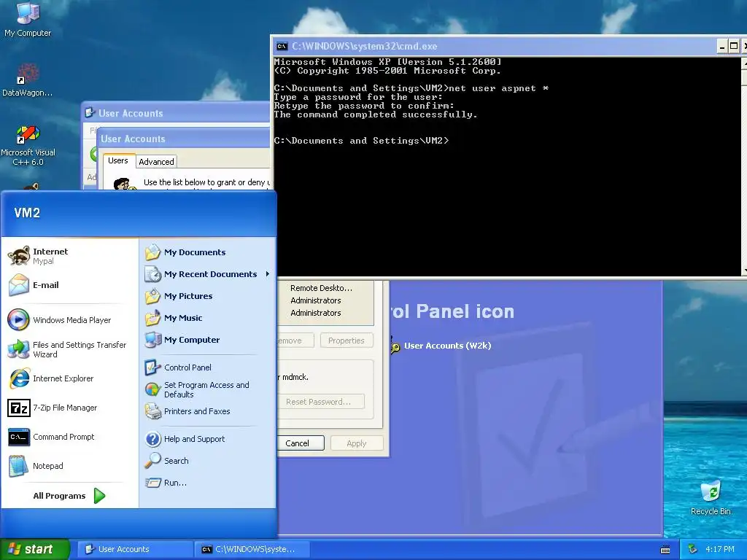
Task: Expand All Programs menu
Action: pos(69,496)
